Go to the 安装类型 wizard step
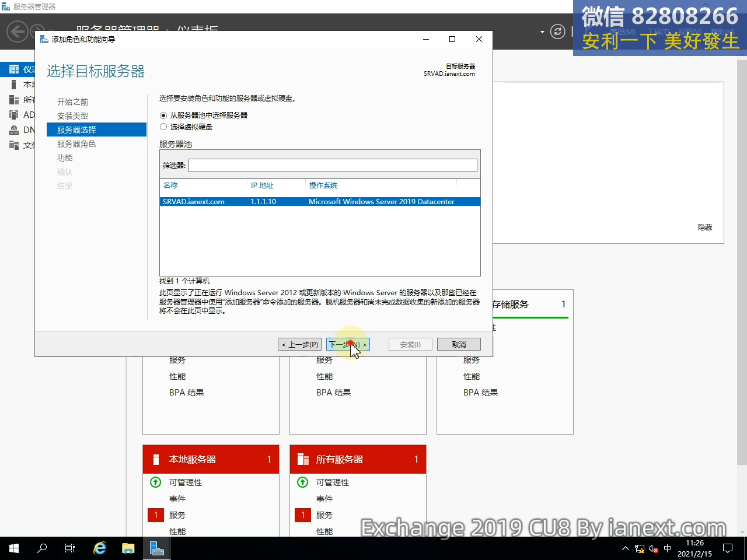 click(x=72, y=116)
